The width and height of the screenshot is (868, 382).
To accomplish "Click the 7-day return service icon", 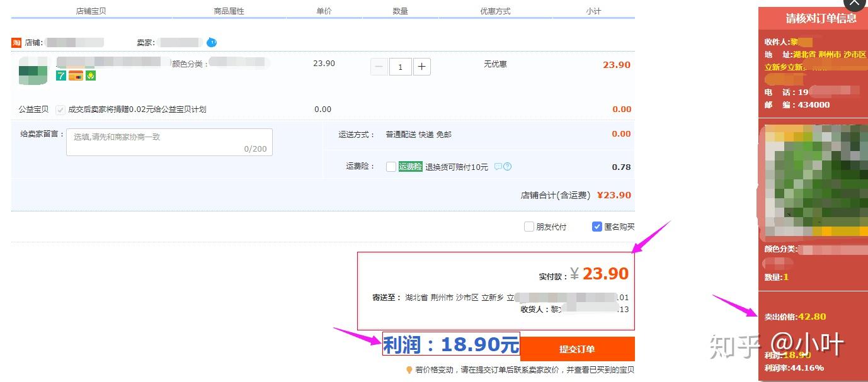I will click(x=60, y=76).
